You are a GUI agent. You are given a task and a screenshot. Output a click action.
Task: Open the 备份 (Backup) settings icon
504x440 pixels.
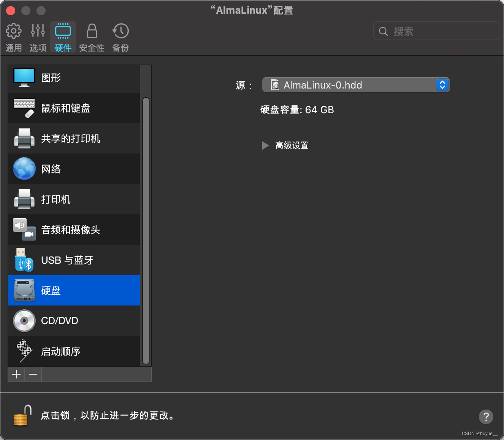120,36
